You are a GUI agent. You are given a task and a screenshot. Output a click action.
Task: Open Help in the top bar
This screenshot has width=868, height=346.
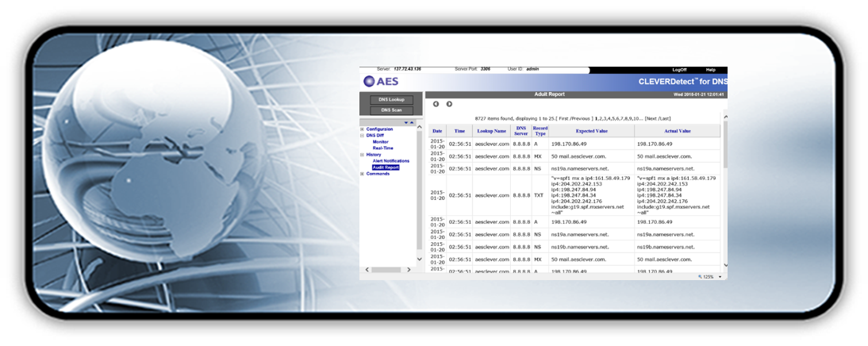point(711,70)
